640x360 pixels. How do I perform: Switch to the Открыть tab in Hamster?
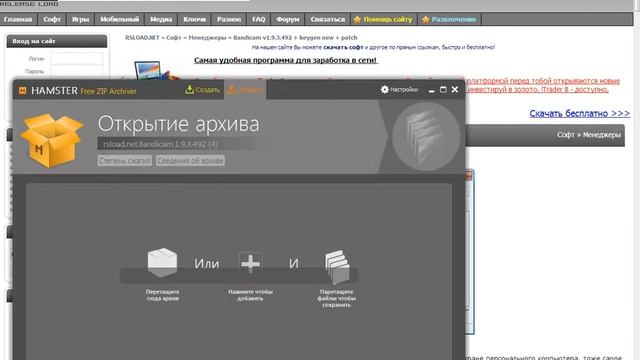coord(245,90)
